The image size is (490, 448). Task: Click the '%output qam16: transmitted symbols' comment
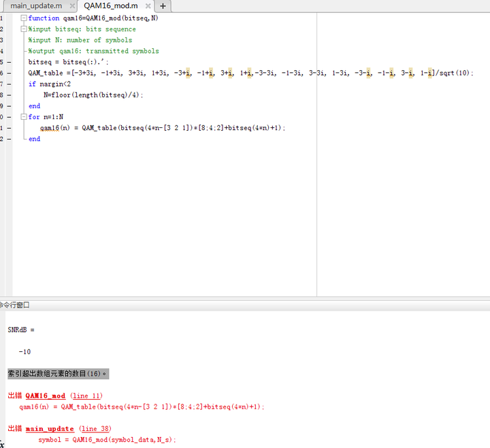click(x=93, y=51)
